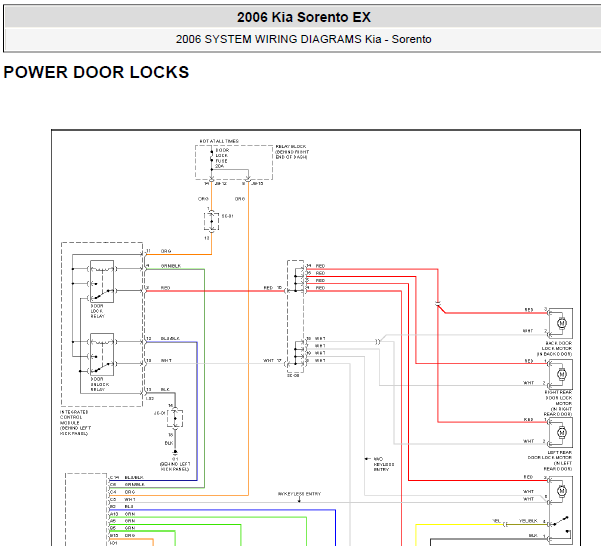
Task: Click ORG label at module pin 11
Action: pos(166,251)
